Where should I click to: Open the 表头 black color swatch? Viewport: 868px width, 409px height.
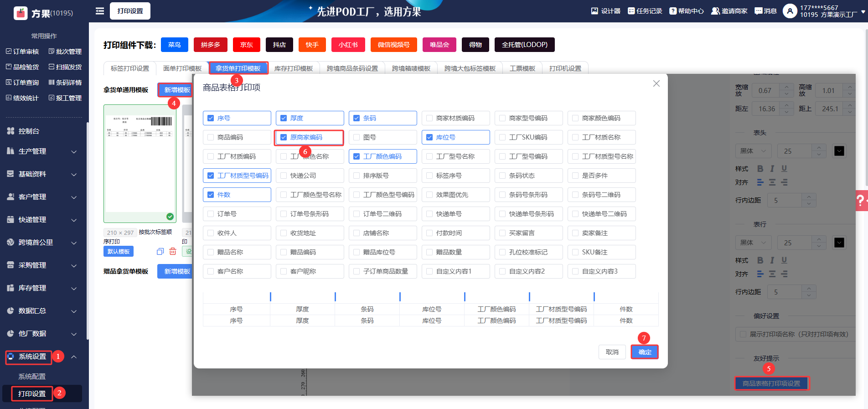click(839, 151)
